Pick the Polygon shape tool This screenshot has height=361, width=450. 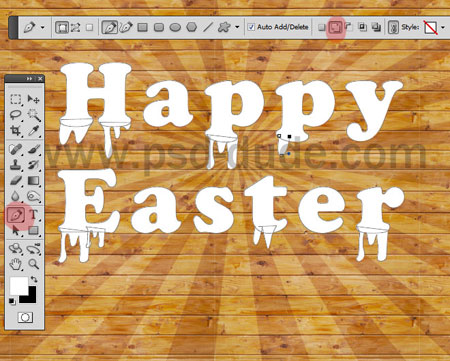[x=191, y=27]
